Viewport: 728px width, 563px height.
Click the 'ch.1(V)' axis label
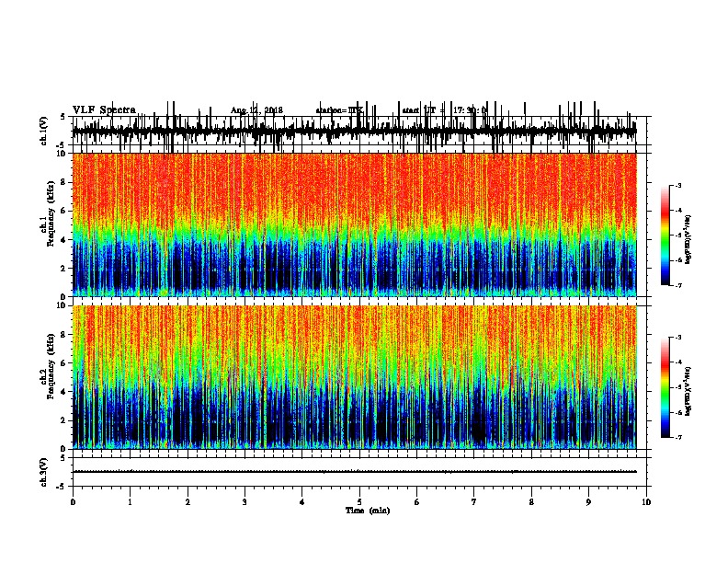click(43, 131)
